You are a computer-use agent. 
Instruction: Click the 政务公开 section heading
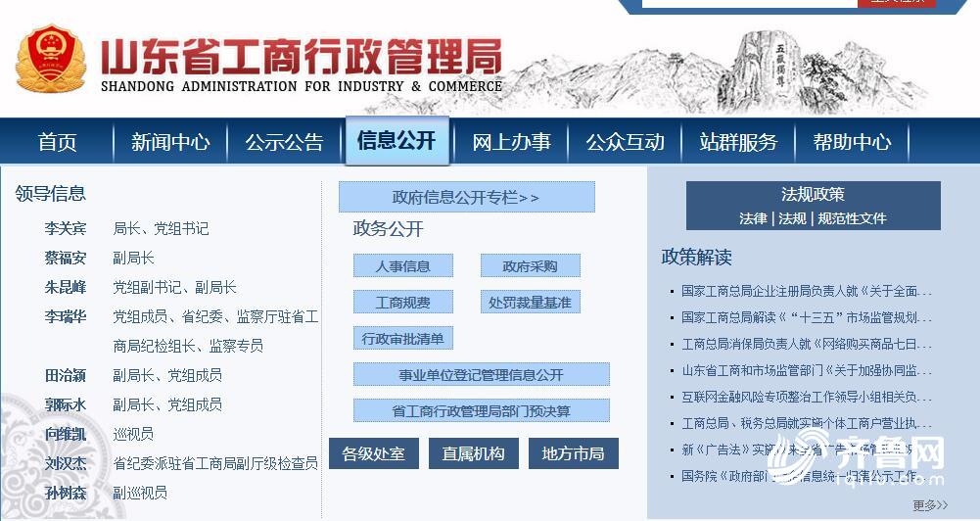point(388,229)
